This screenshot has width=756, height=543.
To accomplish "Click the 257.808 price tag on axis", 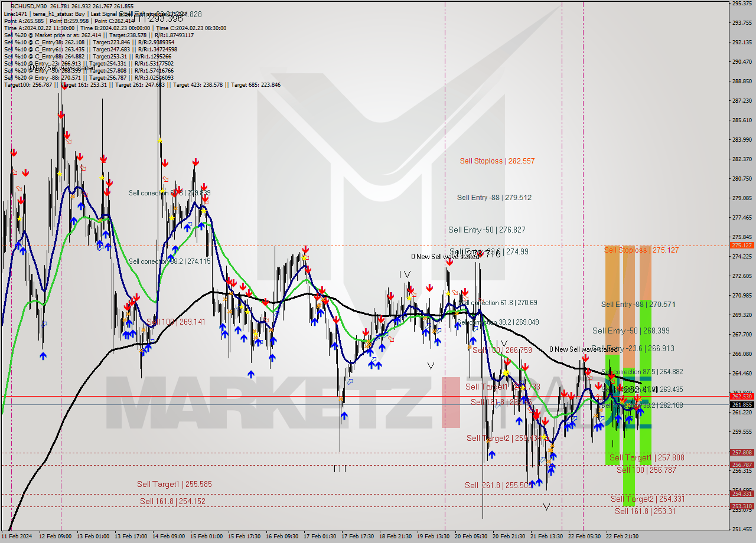I will [742, 453].
